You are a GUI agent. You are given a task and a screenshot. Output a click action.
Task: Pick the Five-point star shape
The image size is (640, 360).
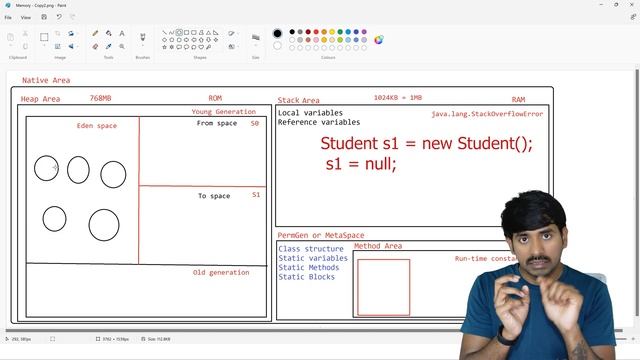164,47
